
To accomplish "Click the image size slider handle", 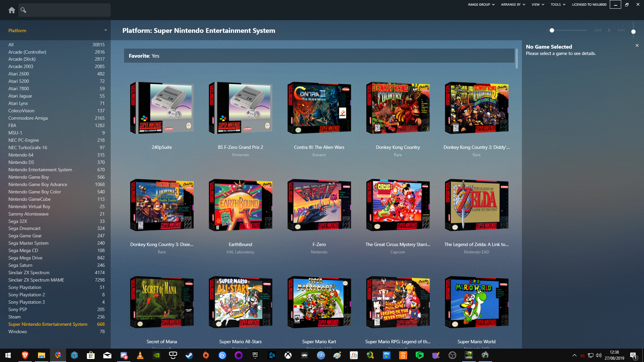I will [552, 31].
